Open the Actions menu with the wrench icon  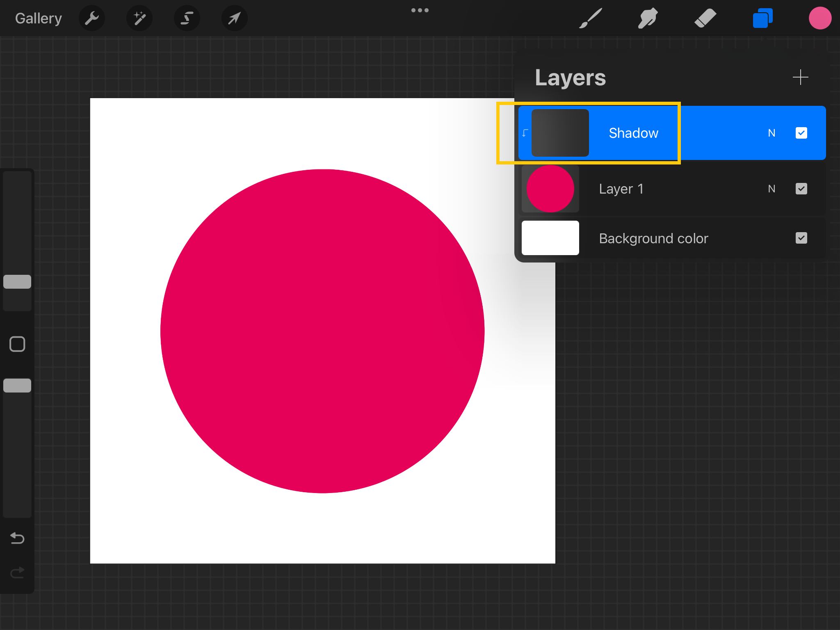(92, 18)
